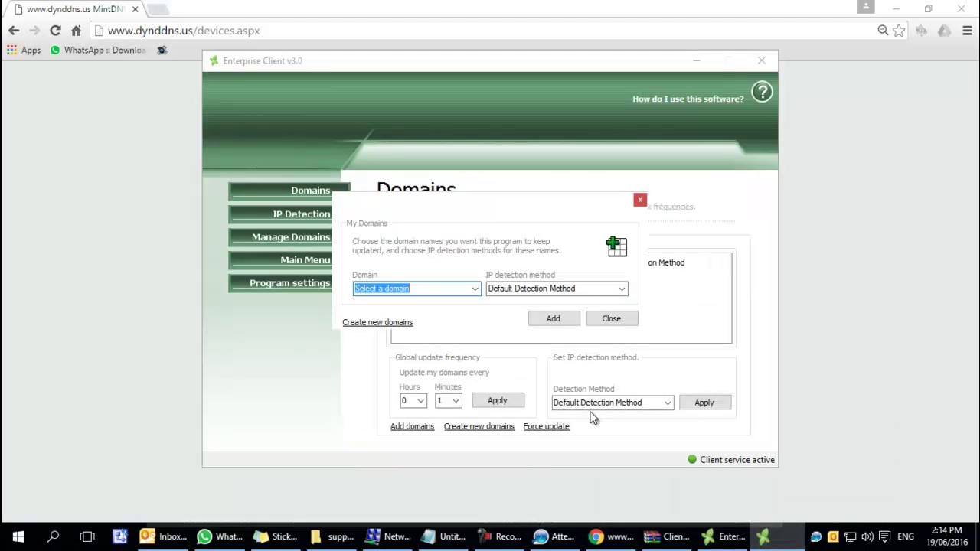The image size is (980, 551).
Task: Open the Domain 'Select a domain' dropdown
Action: [416, 289]
